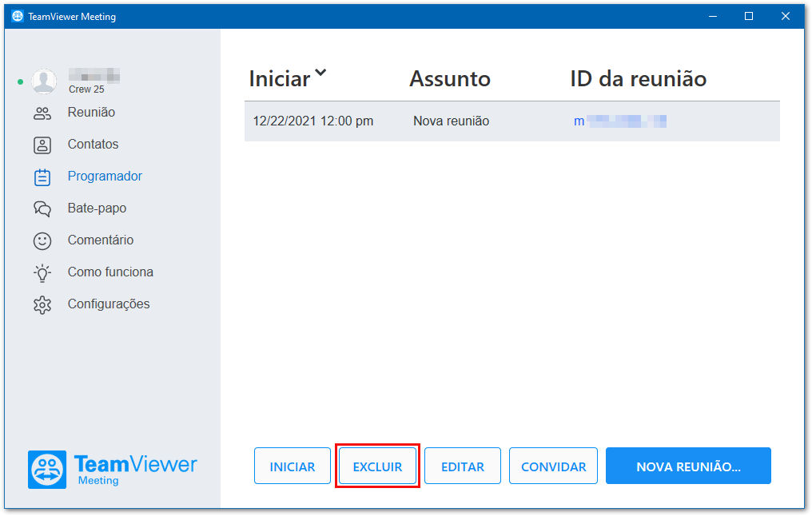
Task: Open the Configurações gear icon
Action: pos(42,305)
